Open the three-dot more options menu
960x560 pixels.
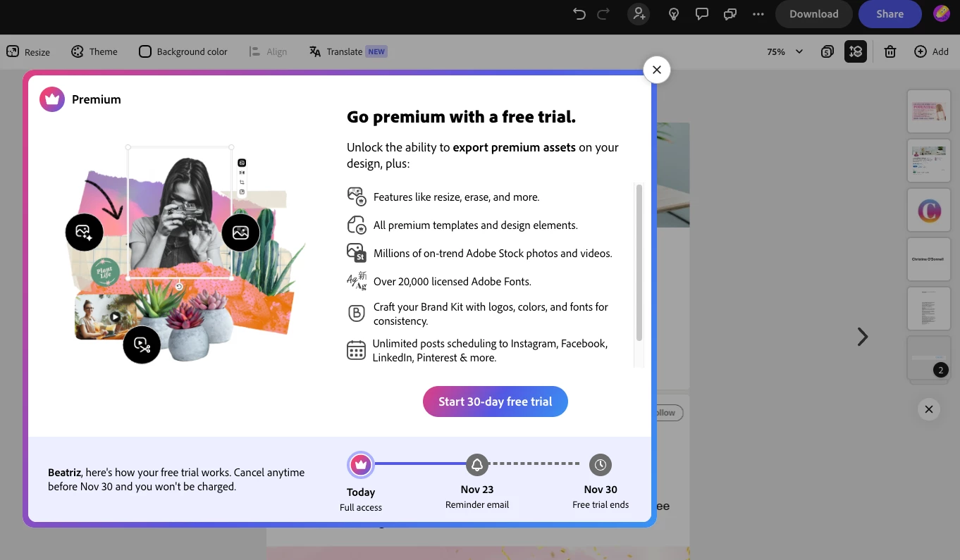coord(758,13)
